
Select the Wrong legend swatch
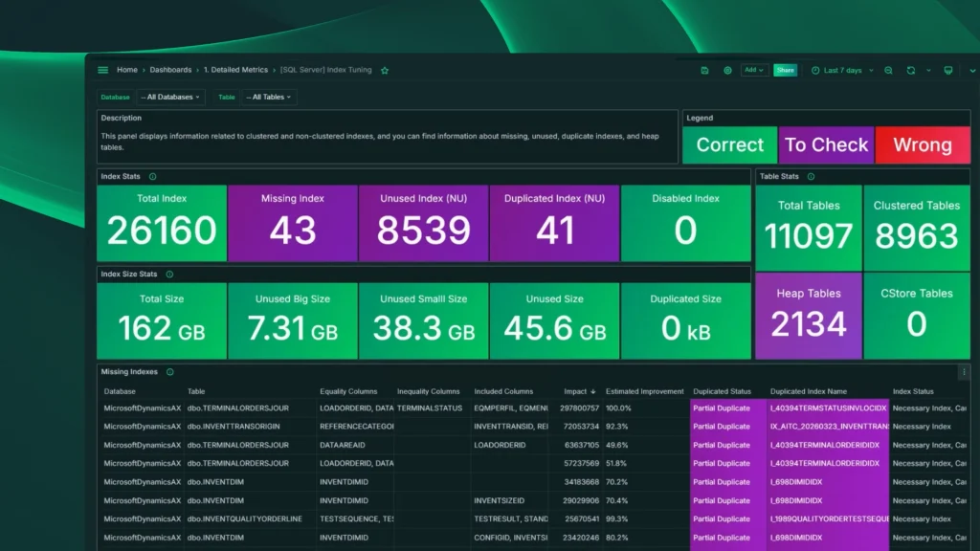pyautogui.click(x=923, y=145)
